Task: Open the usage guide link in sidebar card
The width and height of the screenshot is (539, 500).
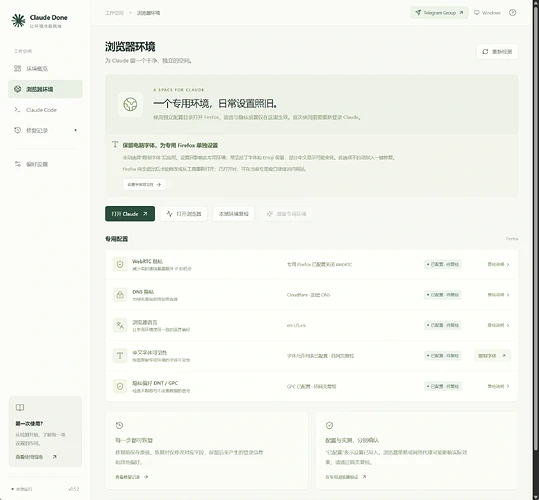Action: click(x=36, y=457)
